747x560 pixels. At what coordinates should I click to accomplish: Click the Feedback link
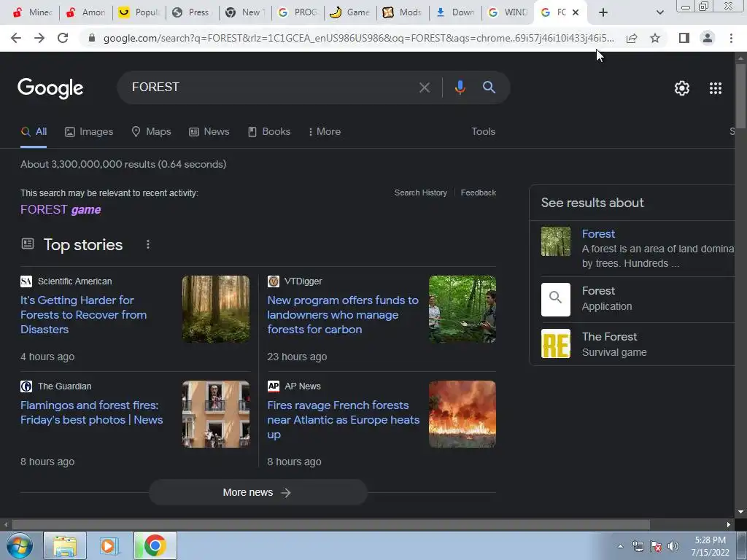[479, 192]
